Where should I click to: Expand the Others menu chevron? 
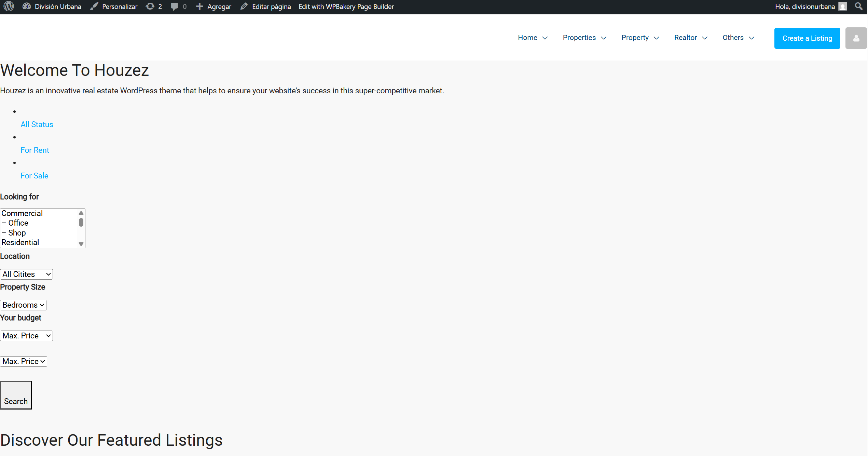click(752, 38)
